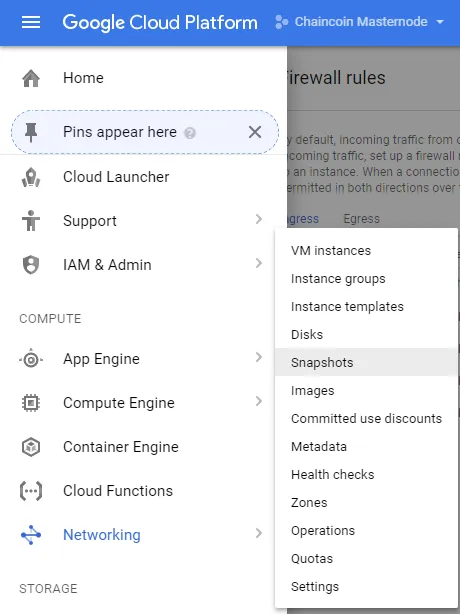Click the Networking arrows icon
This screenshot has width=460, height=614.
[31, 535]
